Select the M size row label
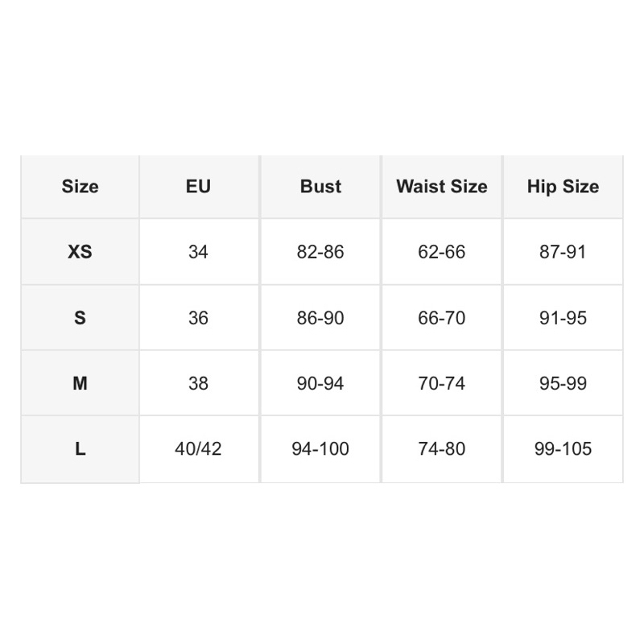644x644 pixels. (x=80, y=383)
